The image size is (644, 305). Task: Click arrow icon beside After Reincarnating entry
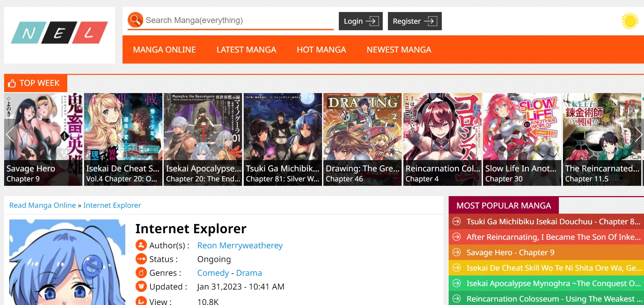pos(457,237)
